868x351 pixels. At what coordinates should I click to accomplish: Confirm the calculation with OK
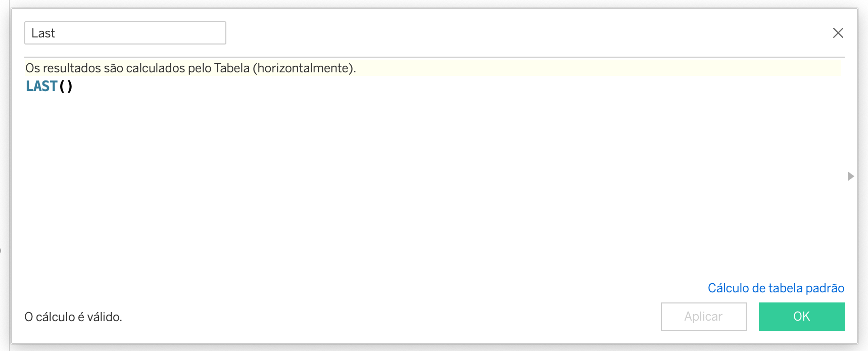tap(801, 316)
